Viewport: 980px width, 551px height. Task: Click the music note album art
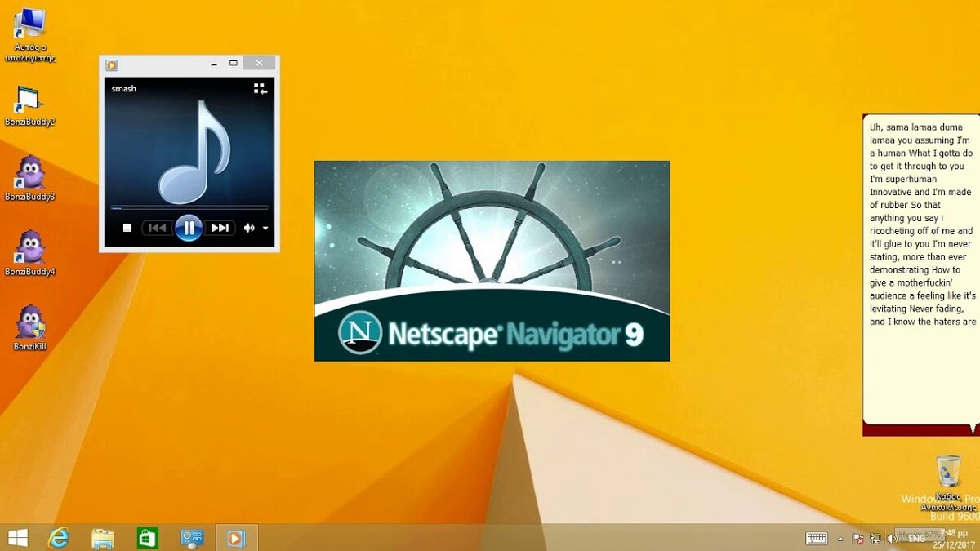point(194,151)
